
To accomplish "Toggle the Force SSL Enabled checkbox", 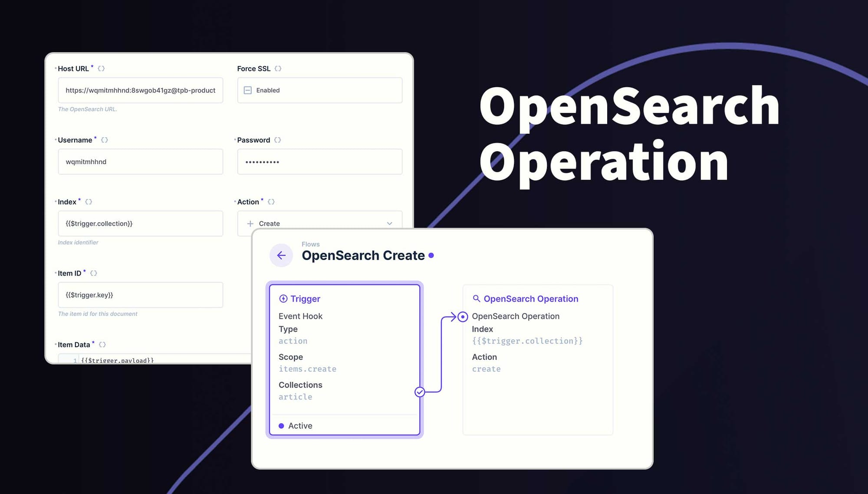I will pyautogui.click(x=247, y=90).
